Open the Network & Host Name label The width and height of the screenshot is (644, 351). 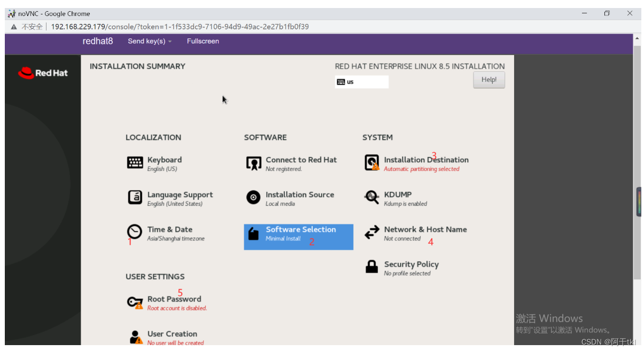[425, 229]
